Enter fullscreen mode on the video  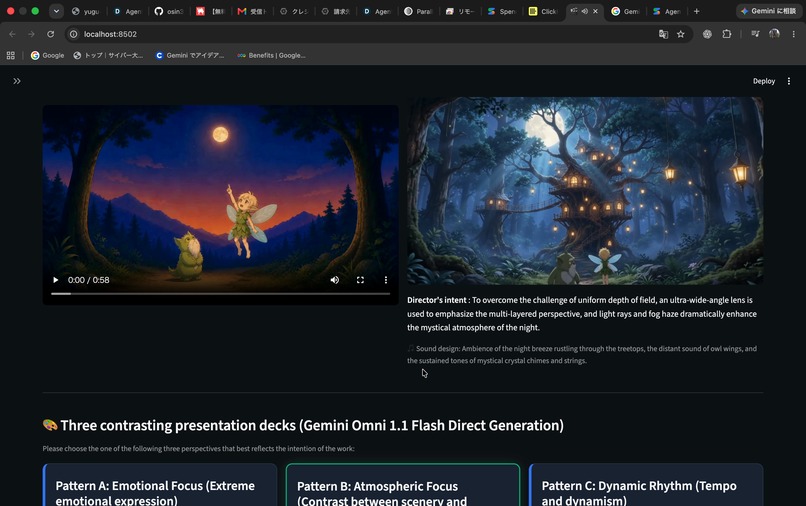click(x=360, y=280)
